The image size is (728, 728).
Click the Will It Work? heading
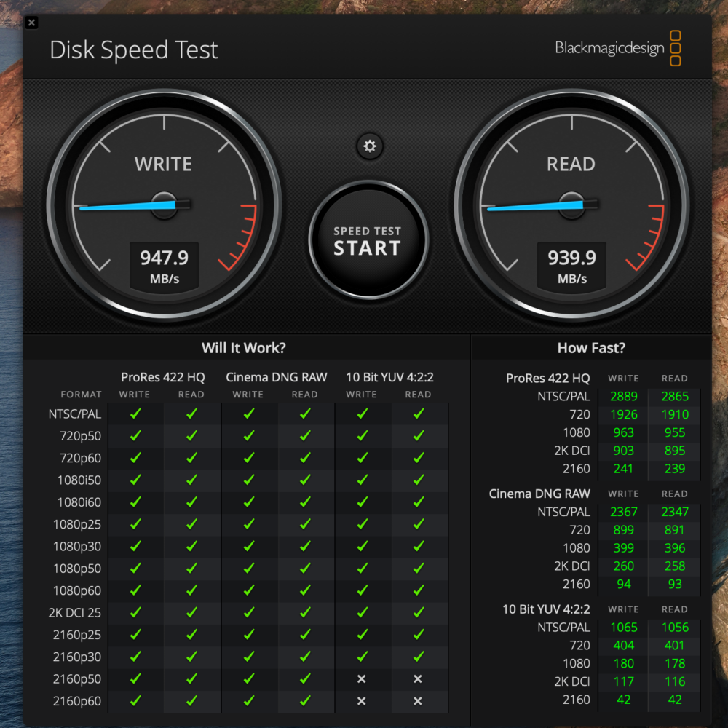click(x=244, y=348)
